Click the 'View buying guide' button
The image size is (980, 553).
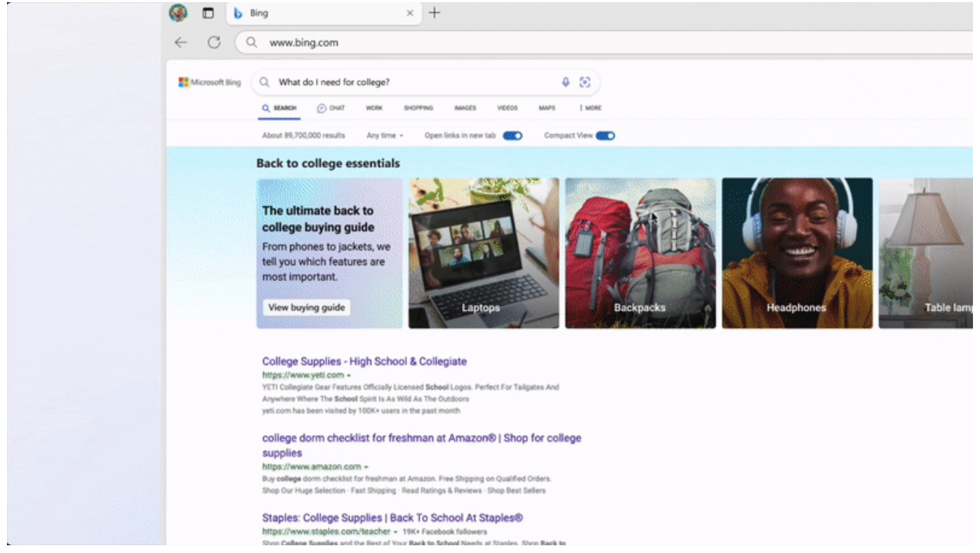(x=306, y=307)
